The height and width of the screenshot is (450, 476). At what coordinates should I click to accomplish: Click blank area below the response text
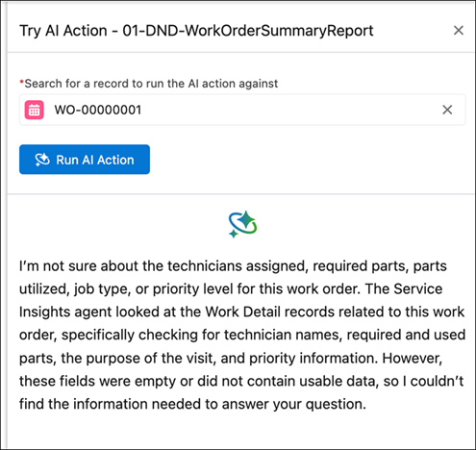pyautogui.click(x=240, y=431)
